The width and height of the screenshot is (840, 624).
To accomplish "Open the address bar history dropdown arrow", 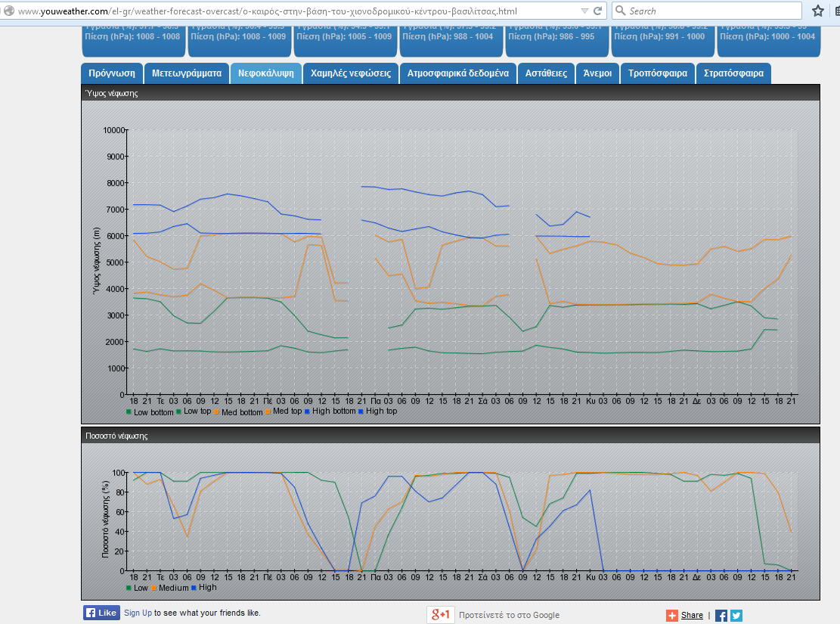I will click(x=584, y=11).
